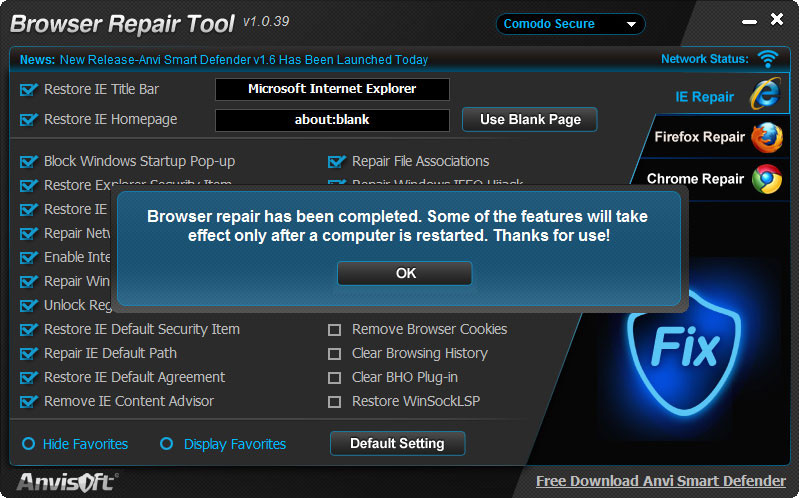Image resolution: width=799 pixels, height=498 pixels.
Task: Click the Anvisoft logo
Action: pos(66,482)
